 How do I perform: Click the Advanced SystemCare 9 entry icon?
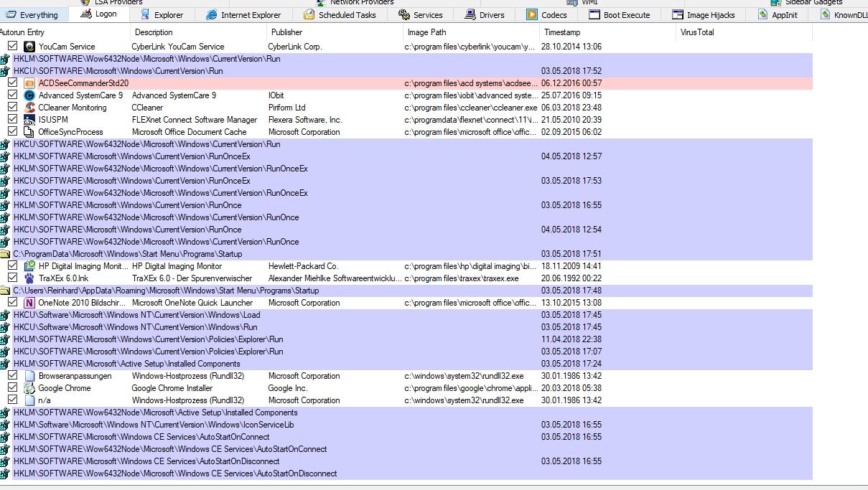tap(29, 95)
